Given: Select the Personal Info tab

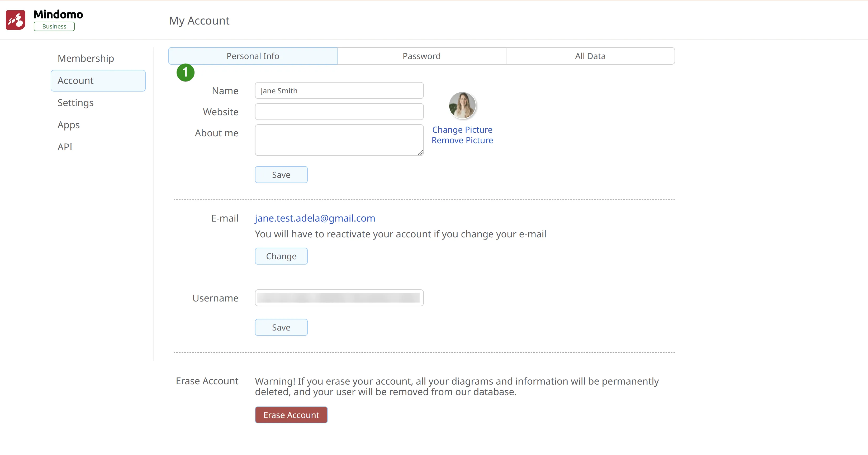Looking at the screenshot, I should click(253, 56).
